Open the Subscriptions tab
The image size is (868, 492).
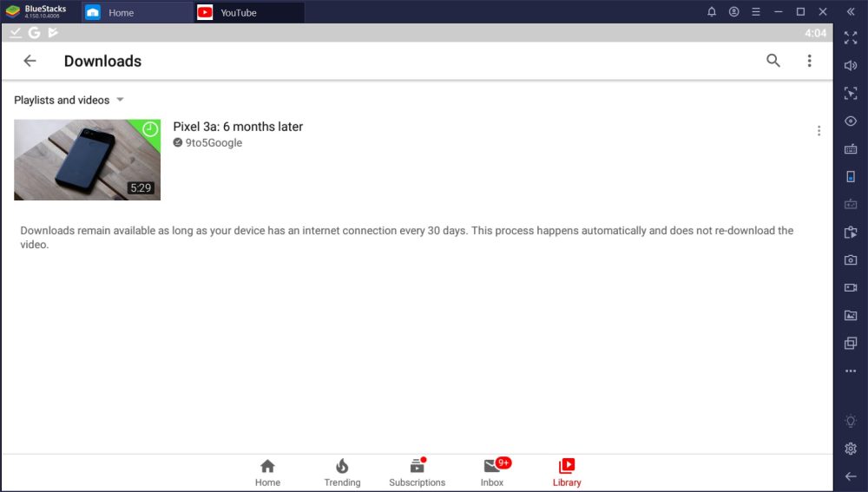click(x=417, y=472)
